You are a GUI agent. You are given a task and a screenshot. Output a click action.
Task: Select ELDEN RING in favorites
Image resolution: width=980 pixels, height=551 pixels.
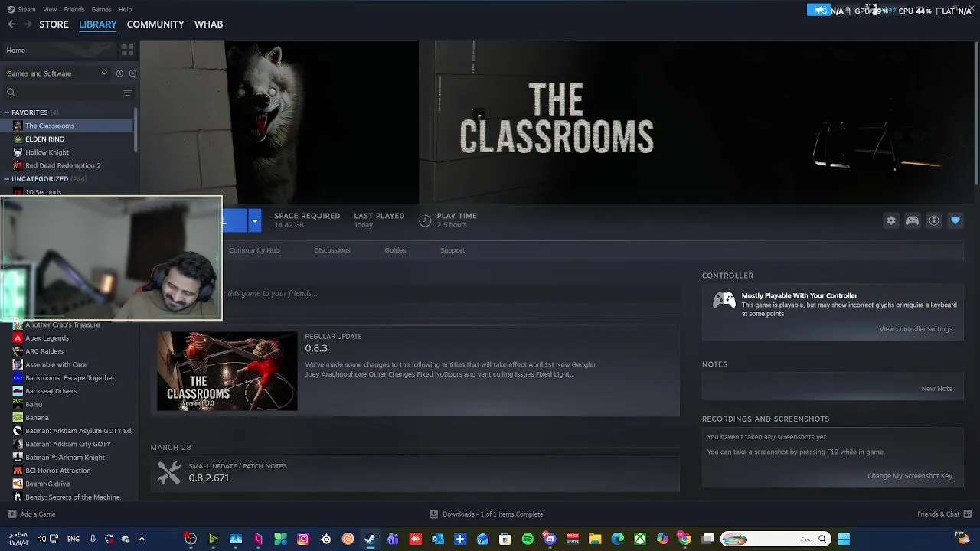[68, 139]
